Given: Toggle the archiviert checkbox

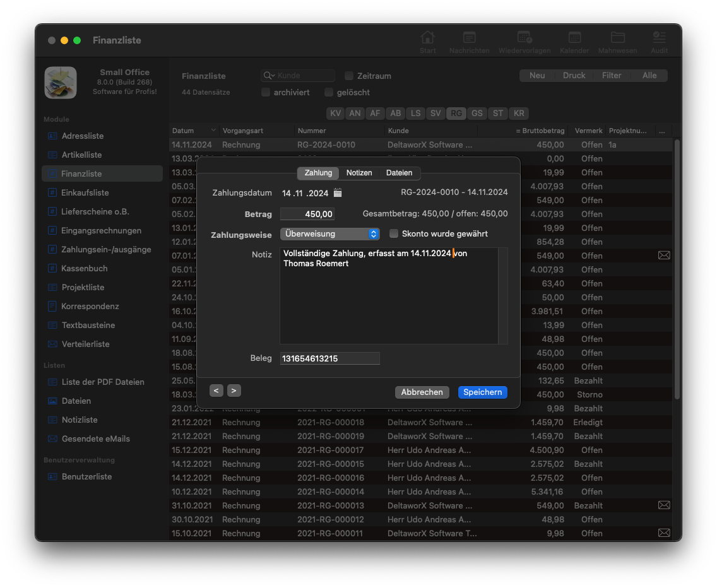Looking at the screenshot, I should point(265,92).
